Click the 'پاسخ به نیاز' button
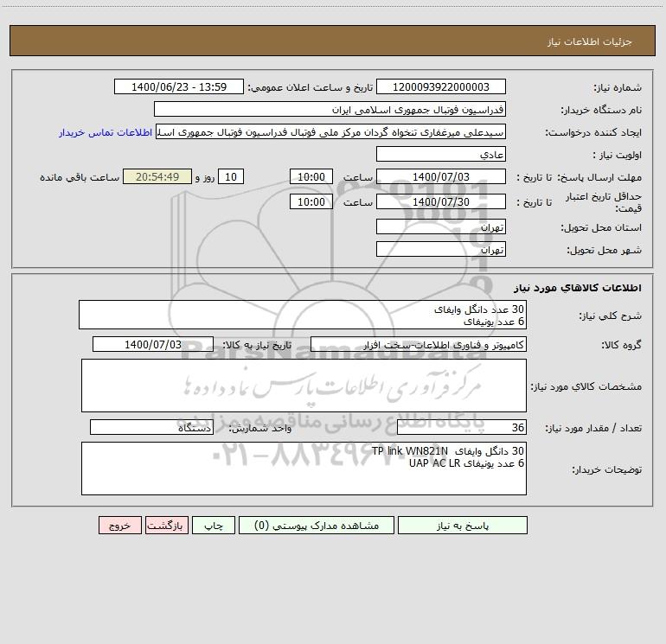Screen dimensions: 666x644 [462, 526]
